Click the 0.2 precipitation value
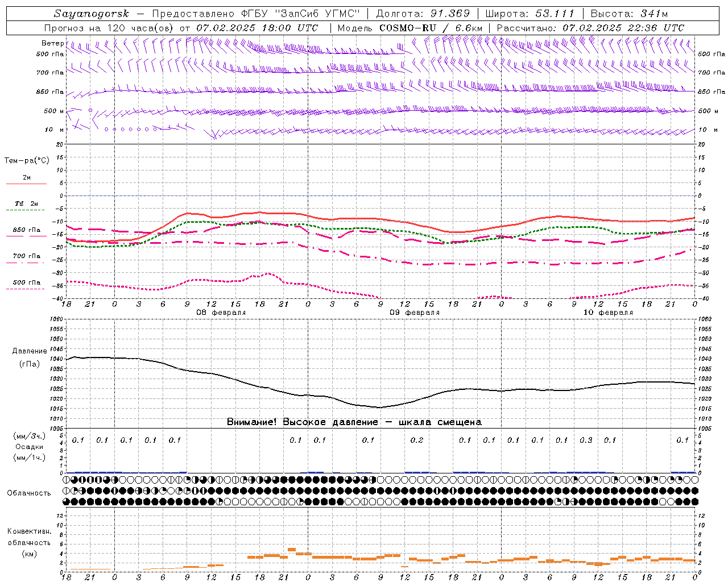 coord(417,440)
